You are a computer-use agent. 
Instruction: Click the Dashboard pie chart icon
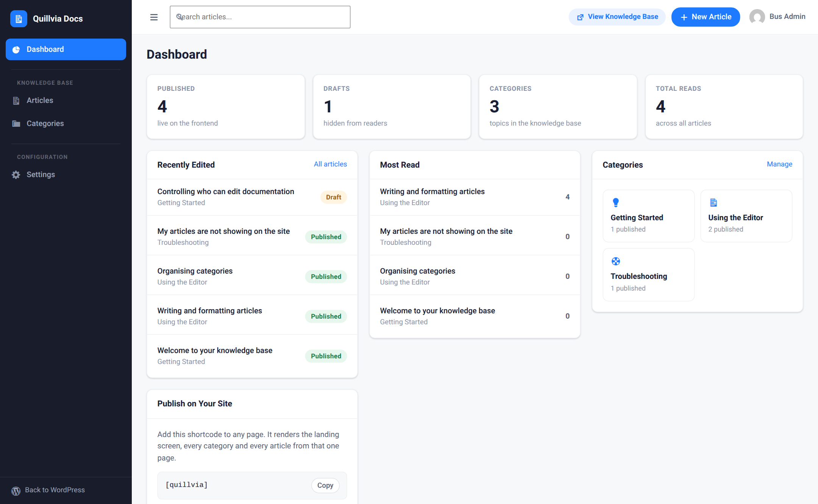click(x=16, y=50)
